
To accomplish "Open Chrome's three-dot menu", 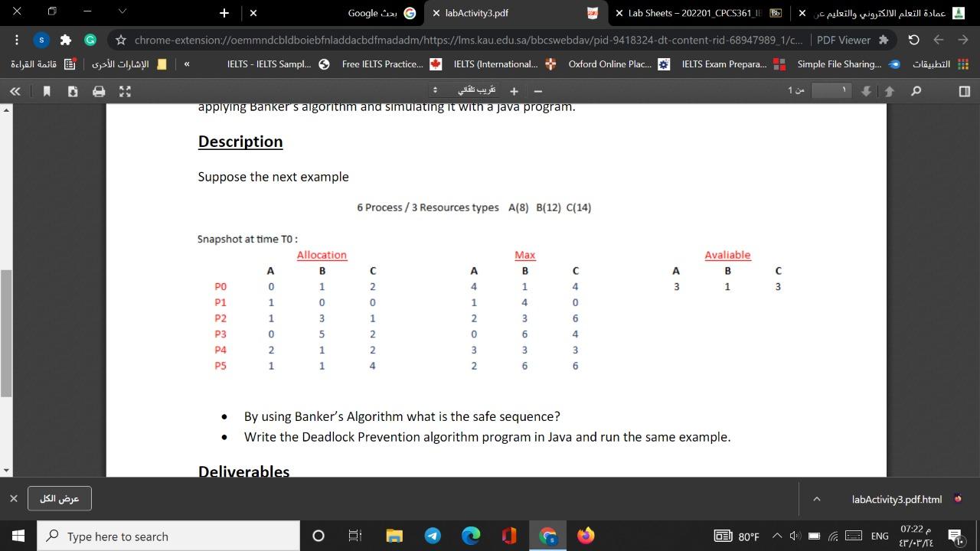I will coord(16,40).
